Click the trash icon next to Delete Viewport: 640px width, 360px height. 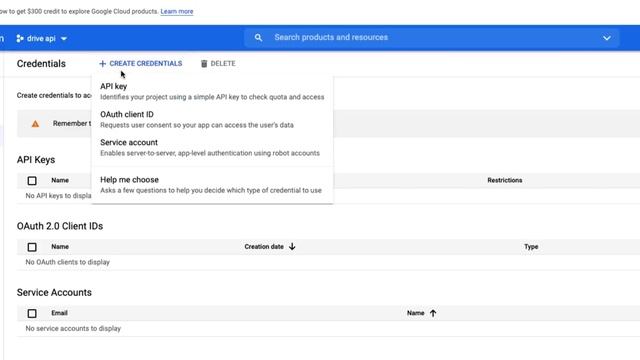(204, 63)
